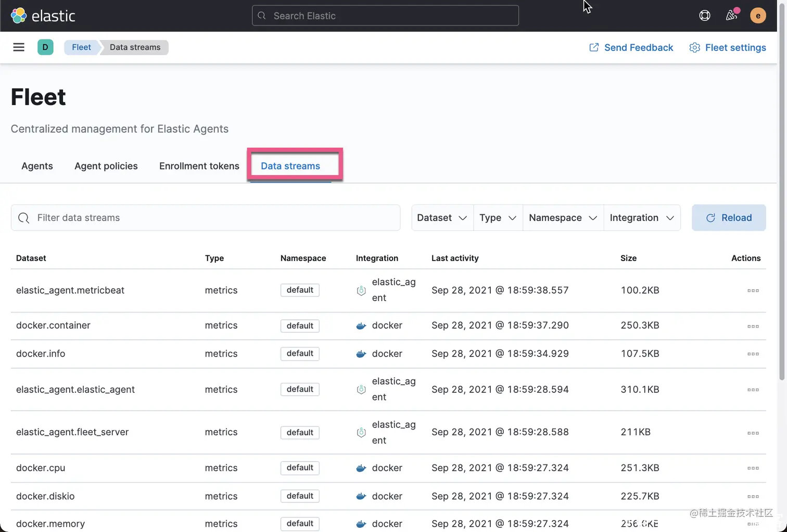This screenshot has height=532, width=787.
Task: Click docker.diskio dataset name
Action: 45,496
